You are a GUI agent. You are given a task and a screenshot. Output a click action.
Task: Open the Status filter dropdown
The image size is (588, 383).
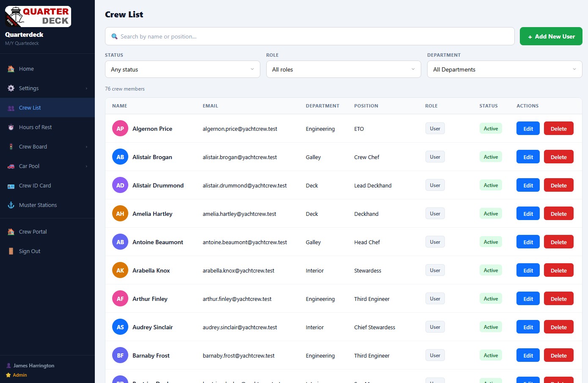[182, 69]
